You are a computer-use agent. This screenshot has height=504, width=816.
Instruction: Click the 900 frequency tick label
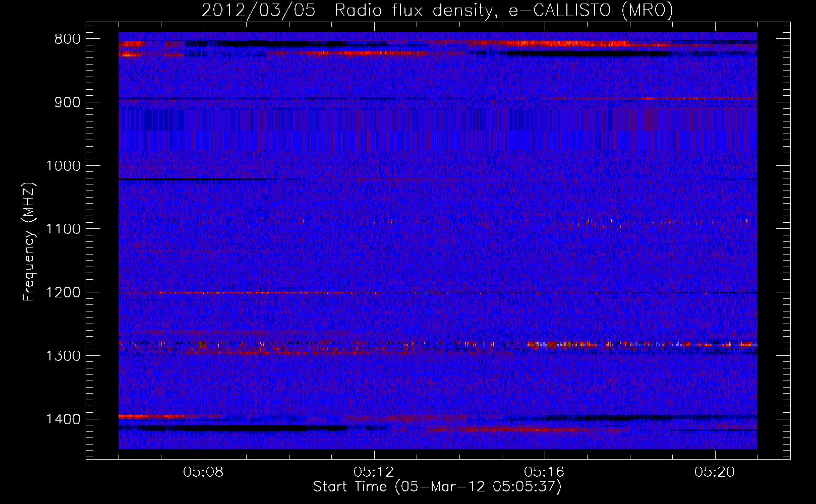tap(67, 102)
